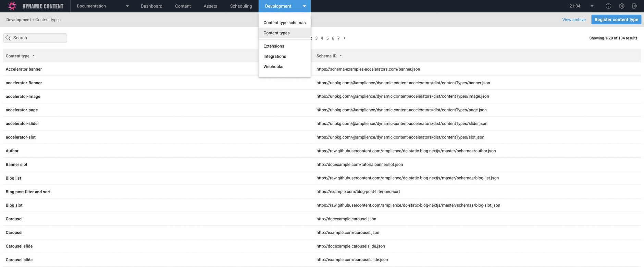Click schema URL docexample.com/tutorialbannerslot.json
Screen dimensions: 644x267
tap(360, 165)
